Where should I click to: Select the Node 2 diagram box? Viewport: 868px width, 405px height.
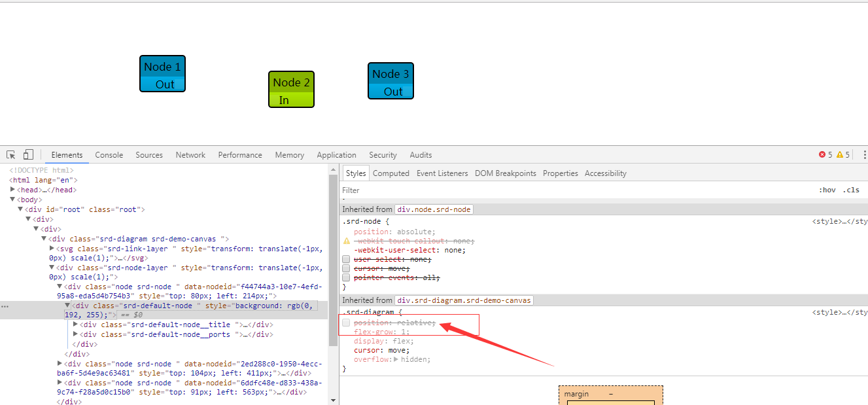click(x=291, y=88)
